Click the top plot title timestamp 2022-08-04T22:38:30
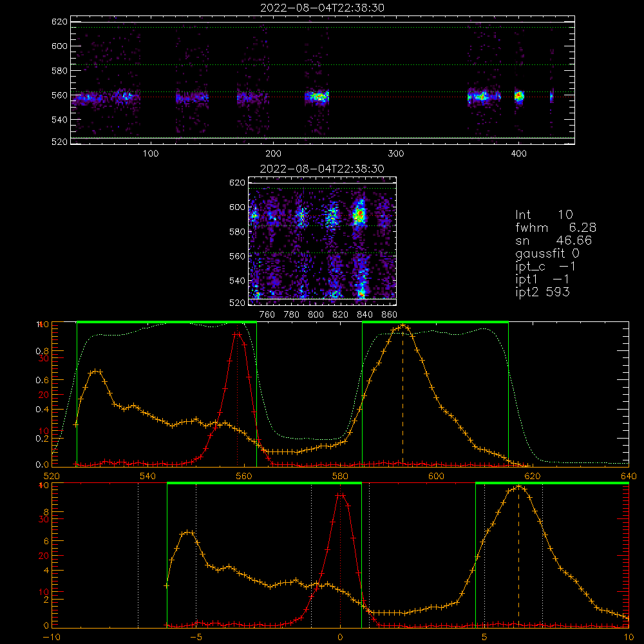644x644 pixels. click(322, 8)
